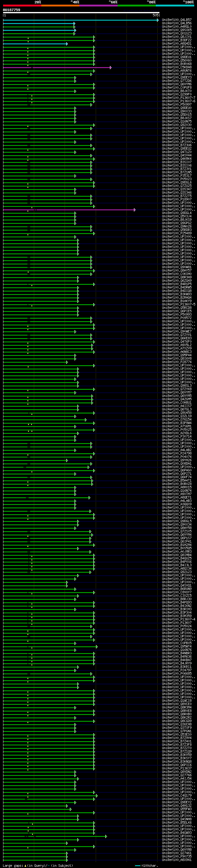Click the '=100char.' scale legend at bottom
The width and height of the screenshot is (197, 868).
(x=150, y=866)
